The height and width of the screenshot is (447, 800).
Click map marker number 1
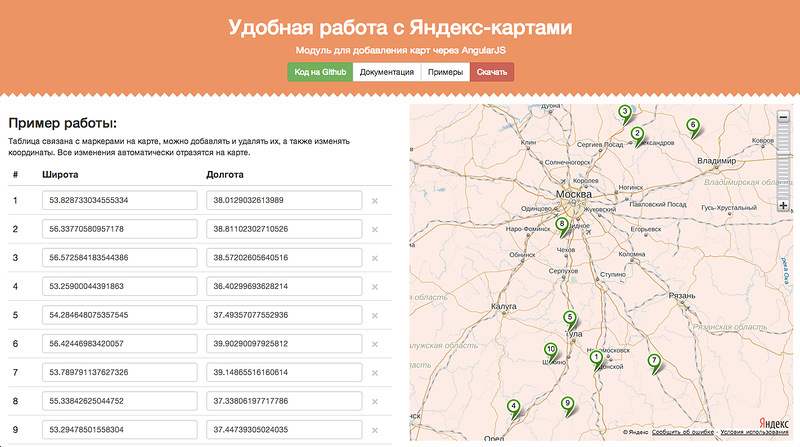point(595,360)
